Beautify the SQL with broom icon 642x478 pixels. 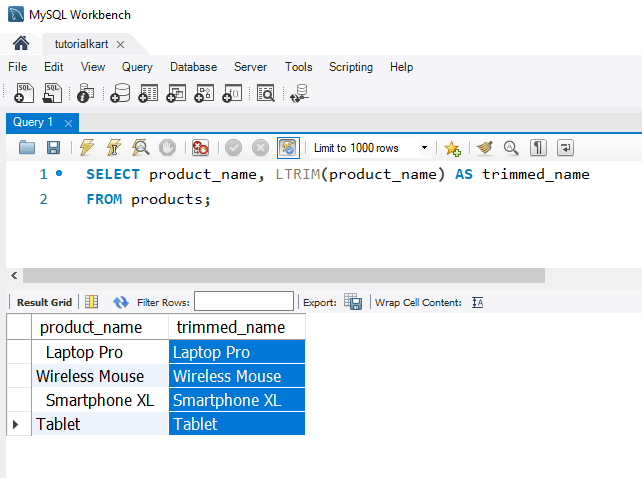click(484, 147)
